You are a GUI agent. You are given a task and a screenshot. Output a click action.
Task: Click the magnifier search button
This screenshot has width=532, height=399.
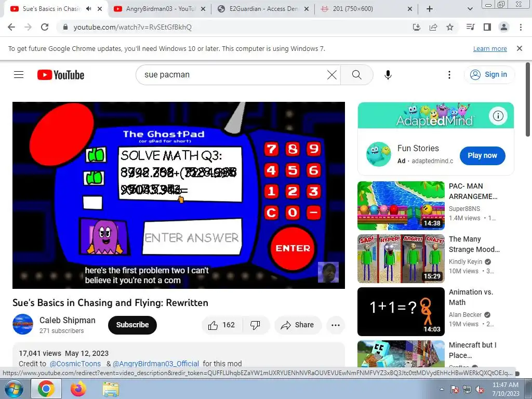[x=356, y=75]
